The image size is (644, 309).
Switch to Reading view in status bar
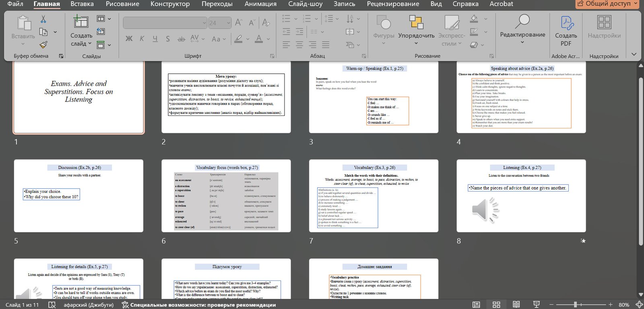(516, 305)
